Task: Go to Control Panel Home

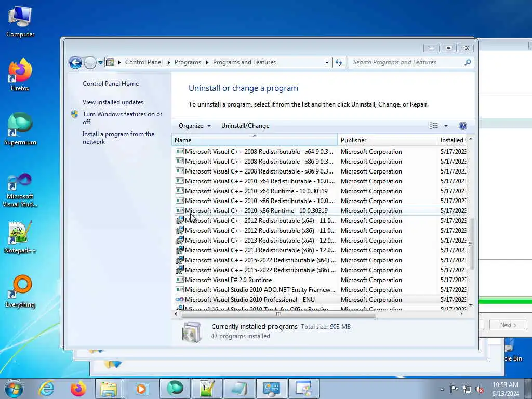Action: [x=111, y=84]
